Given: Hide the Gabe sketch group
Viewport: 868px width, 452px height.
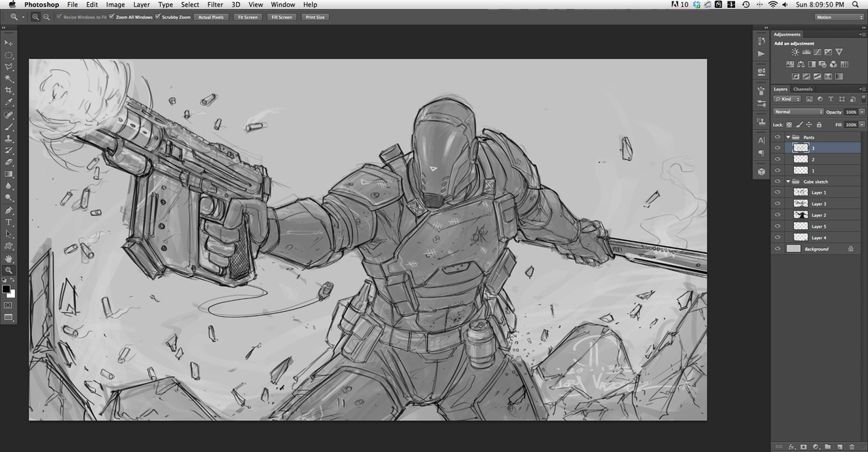Looking at the screenshot, I should click(x=777, y=182).
